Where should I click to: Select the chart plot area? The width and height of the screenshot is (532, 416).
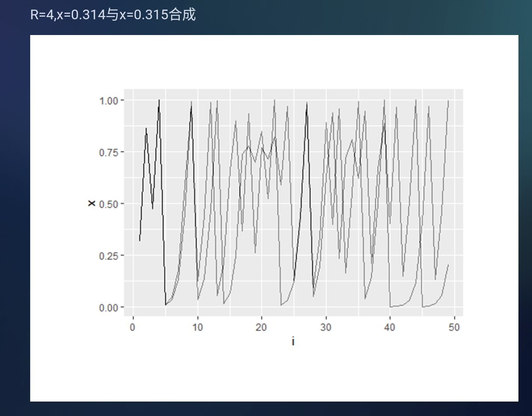[x=293, y=201]
